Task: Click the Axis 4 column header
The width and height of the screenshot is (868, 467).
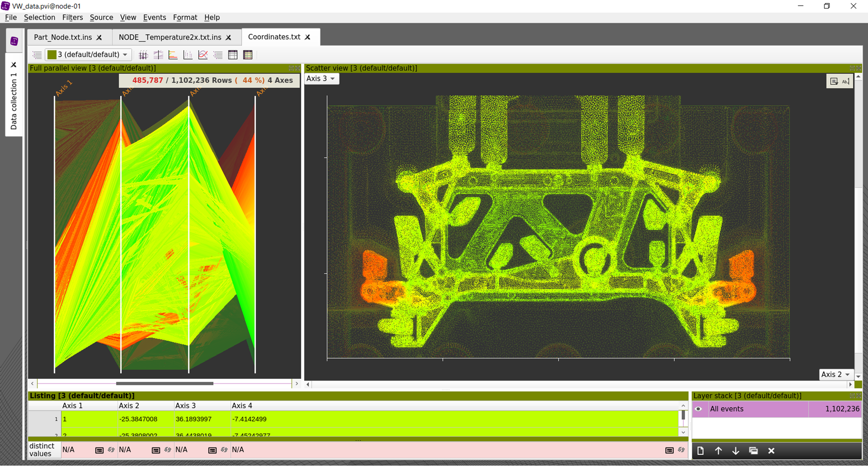Action: (x=242, y=406)
